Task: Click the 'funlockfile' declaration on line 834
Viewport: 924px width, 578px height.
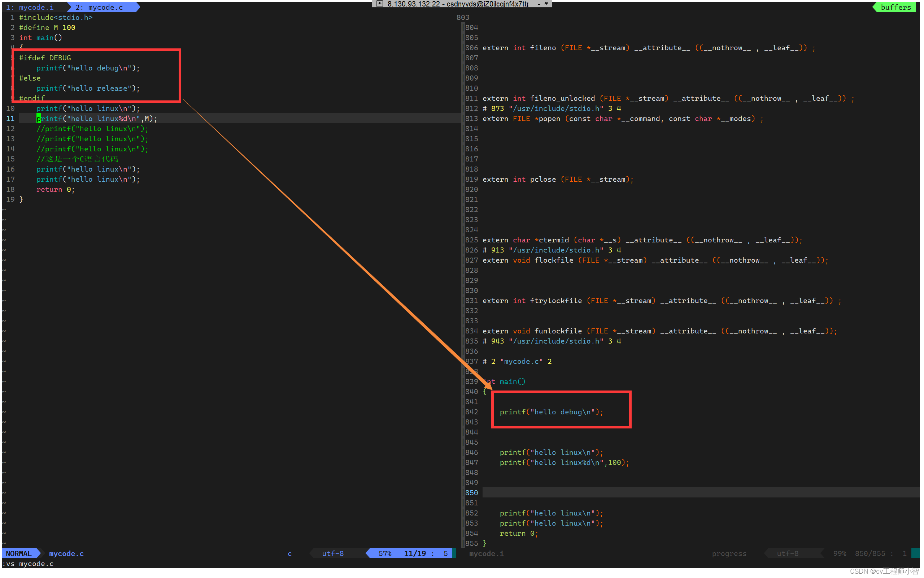Action: click(660, 331)
